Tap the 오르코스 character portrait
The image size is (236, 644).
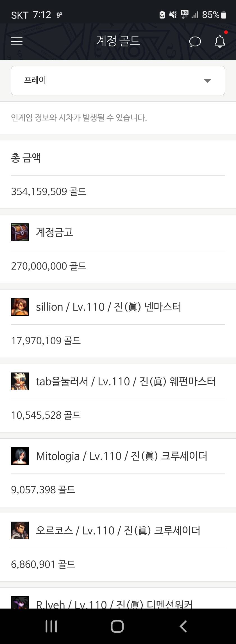(20, 531)
